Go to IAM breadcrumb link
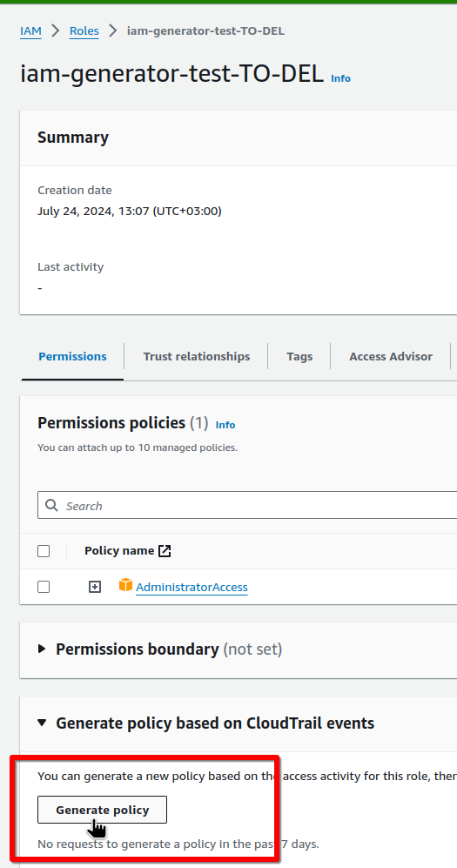Screen dimensions: 457x868 [x=31, y=31]
